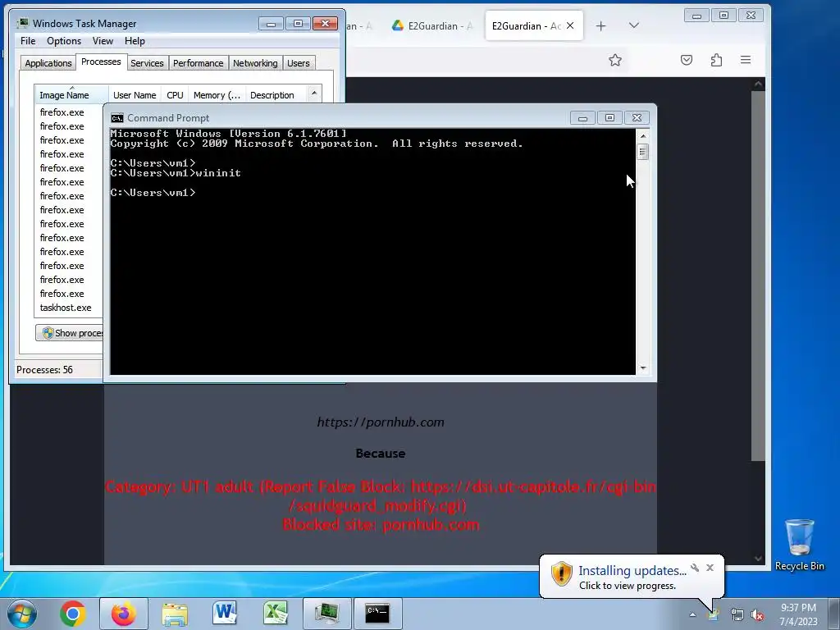Switch to the Performance tab

point(199,63)
